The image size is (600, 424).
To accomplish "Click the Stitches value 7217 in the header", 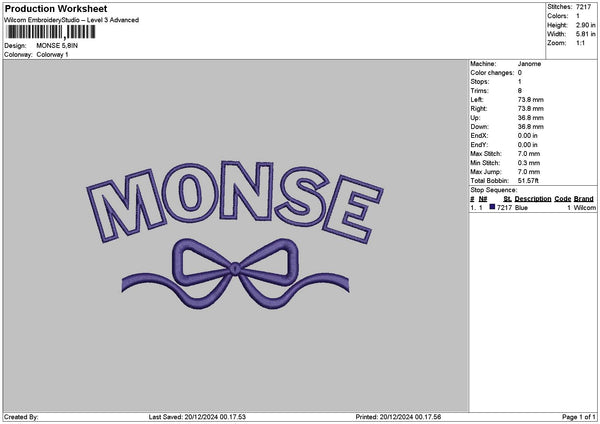I will (x=584, y=7).
